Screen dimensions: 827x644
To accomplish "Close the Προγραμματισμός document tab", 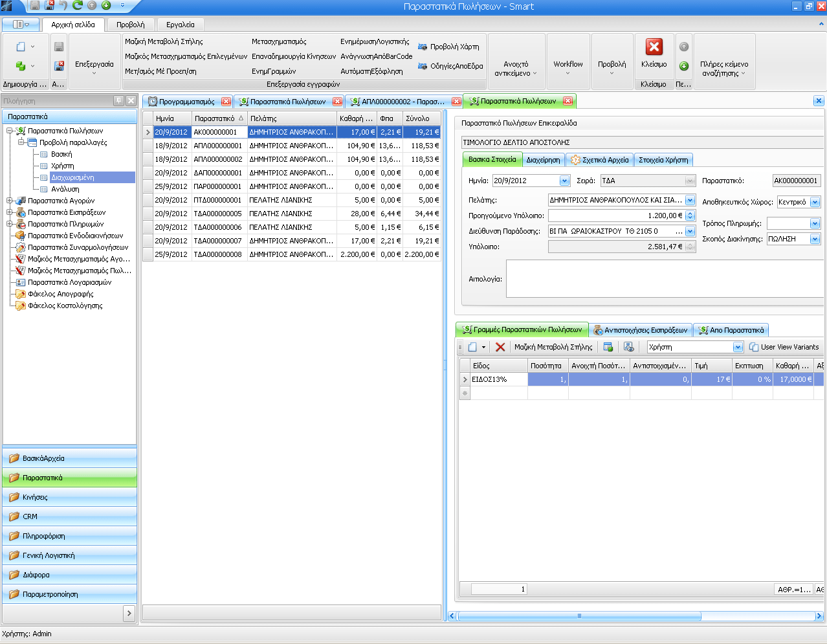I will coord(226,102).
